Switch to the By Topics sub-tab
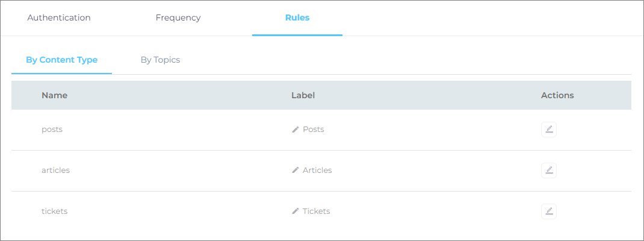 (160, 60)
